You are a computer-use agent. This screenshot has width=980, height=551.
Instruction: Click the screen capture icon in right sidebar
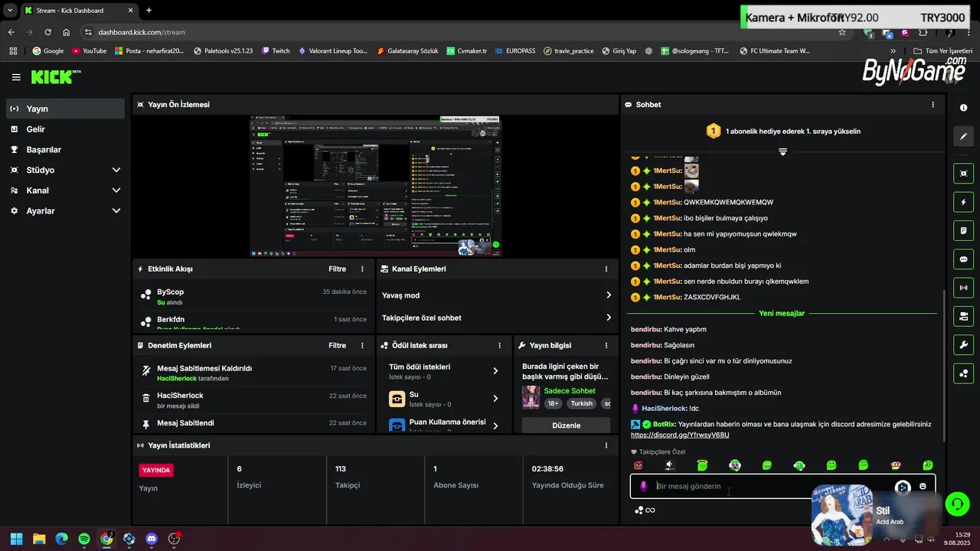point(963,174)
